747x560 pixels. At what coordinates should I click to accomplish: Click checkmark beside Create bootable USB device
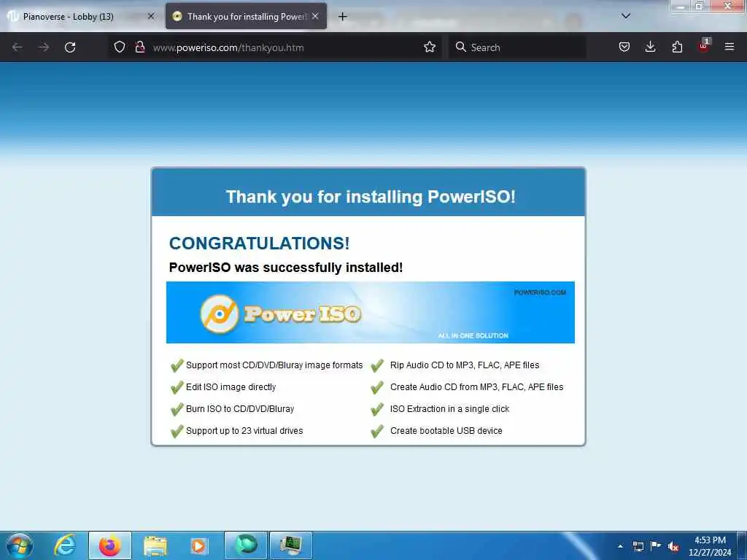[377, 431]
